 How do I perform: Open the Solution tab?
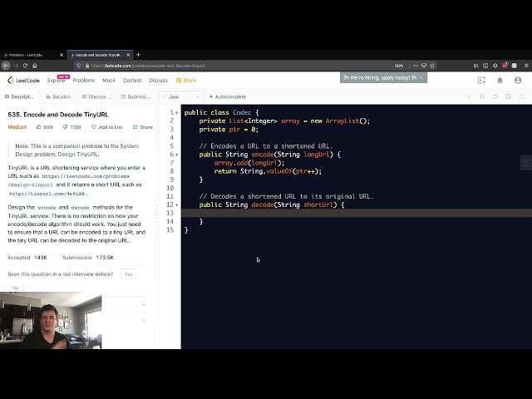tap(58, 96)
